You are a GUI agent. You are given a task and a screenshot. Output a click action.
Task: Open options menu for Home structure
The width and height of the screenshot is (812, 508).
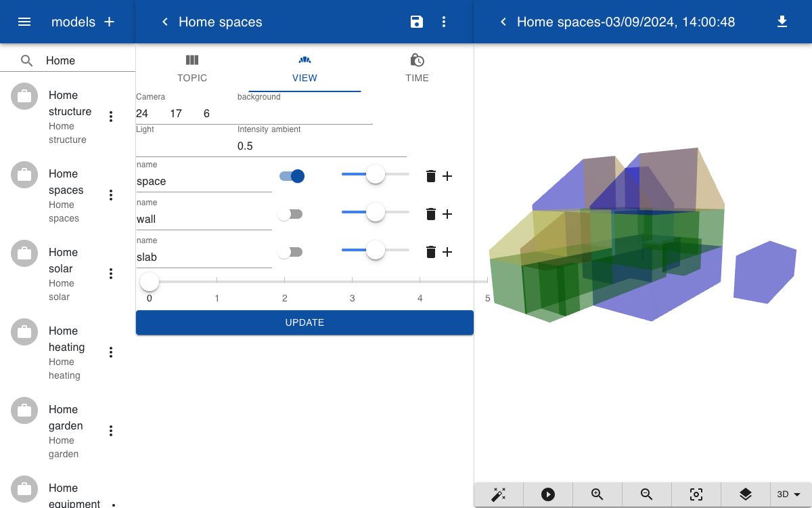click(111, 117)
